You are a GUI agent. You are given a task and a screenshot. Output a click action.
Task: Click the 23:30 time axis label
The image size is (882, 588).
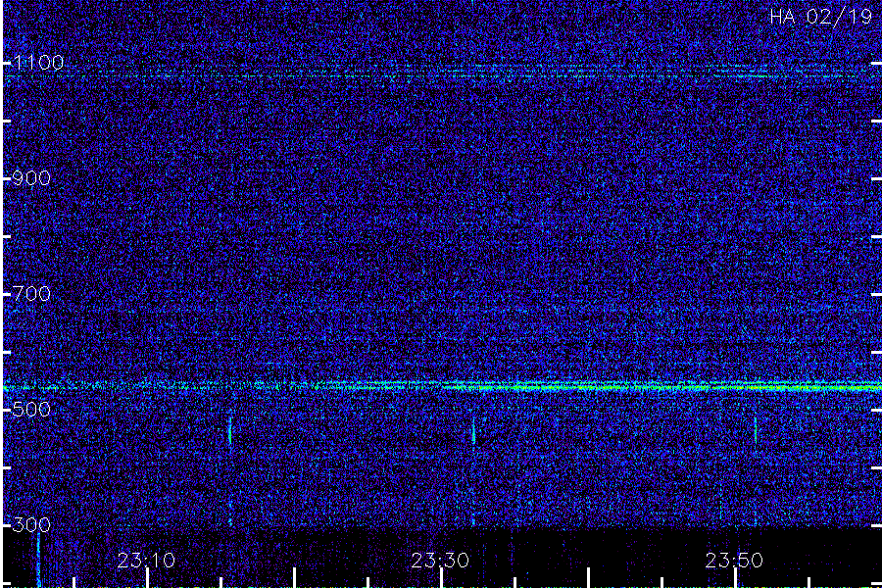[x=440, y=561]
